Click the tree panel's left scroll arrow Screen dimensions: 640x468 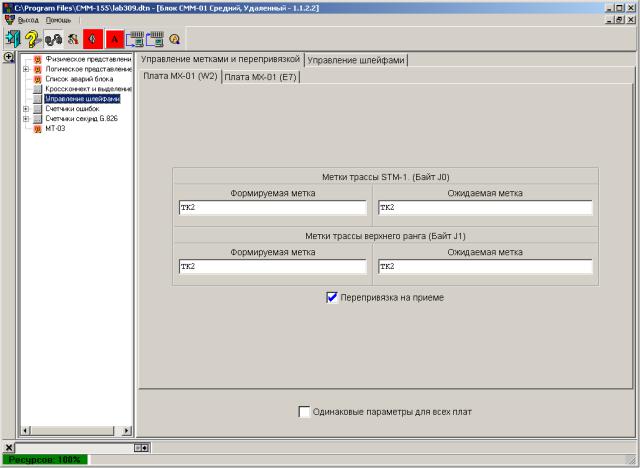pos(25,430)
